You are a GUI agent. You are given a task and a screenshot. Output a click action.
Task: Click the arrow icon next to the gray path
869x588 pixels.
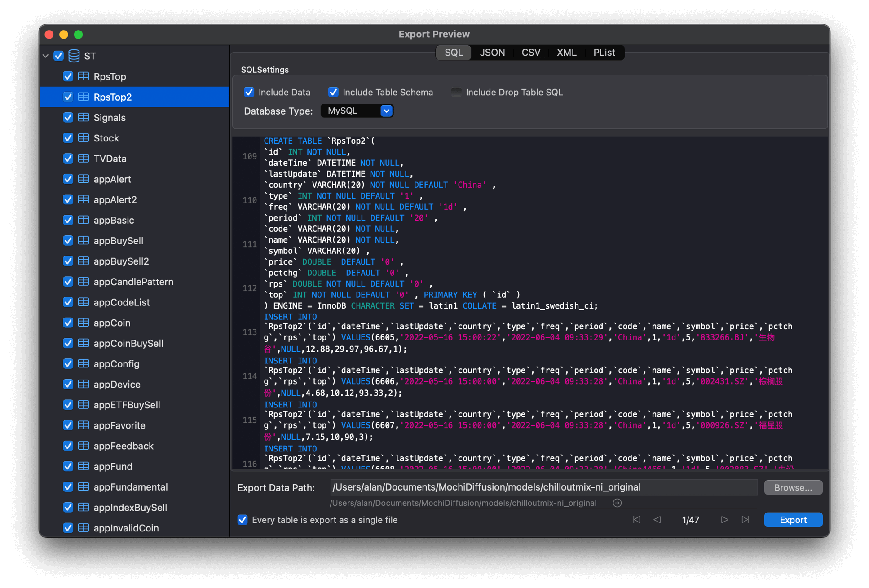tap(618, 503)
